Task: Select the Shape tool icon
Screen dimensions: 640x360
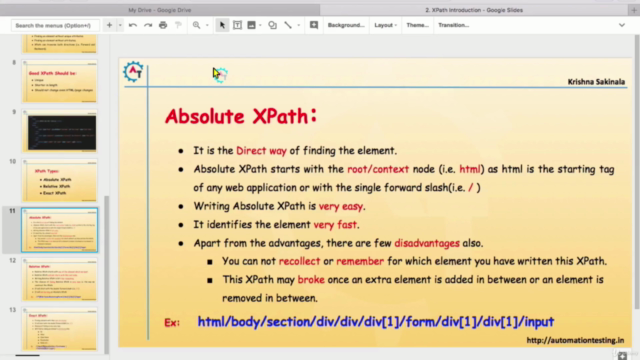Action: click(x=272, y=25)
